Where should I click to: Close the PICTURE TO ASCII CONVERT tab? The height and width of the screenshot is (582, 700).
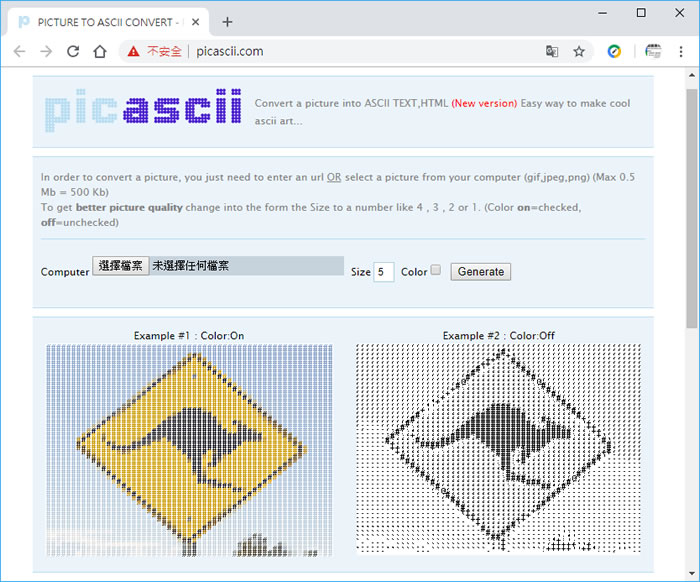pos(196,22)
